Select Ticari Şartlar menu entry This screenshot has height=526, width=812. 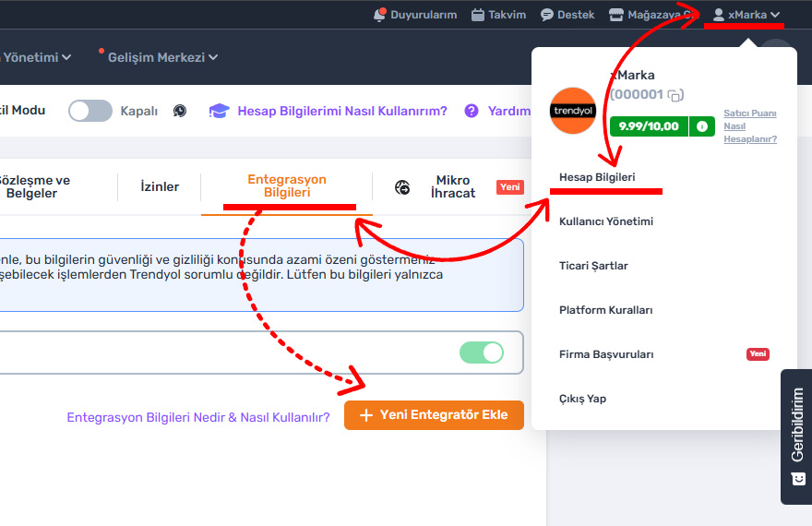(593, 266)
